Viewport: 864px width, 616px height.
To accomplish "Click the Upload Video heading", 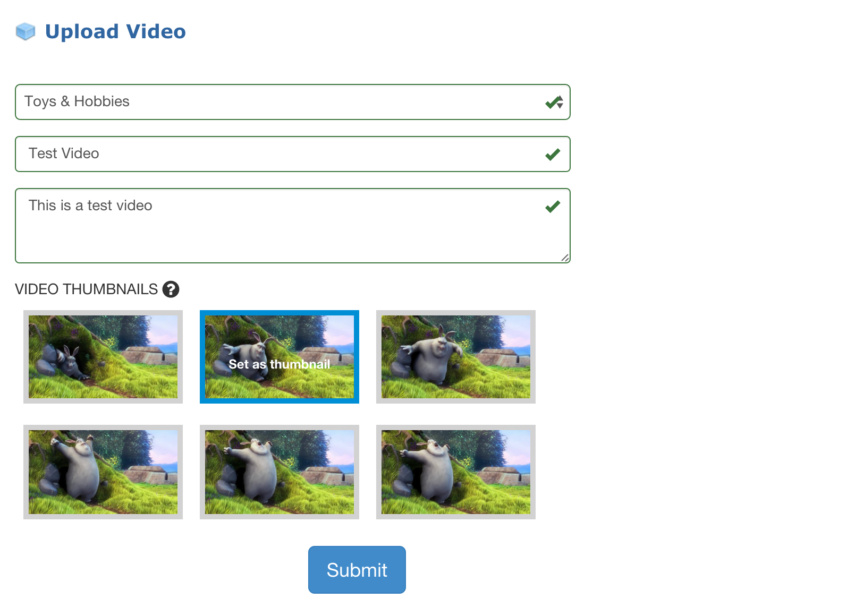I will pos(115,32).
